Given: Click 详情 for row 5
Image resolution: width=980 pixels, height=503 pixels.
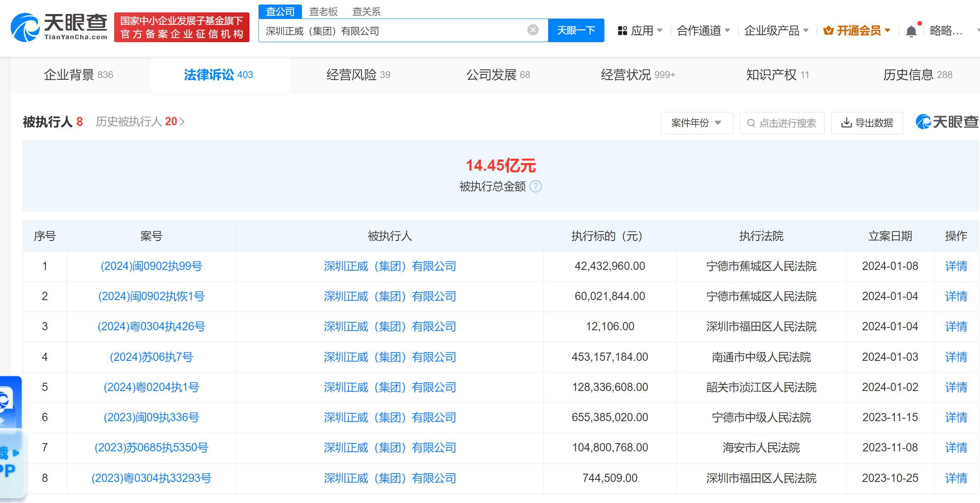Looking at the screenshot, I should 956,387.
